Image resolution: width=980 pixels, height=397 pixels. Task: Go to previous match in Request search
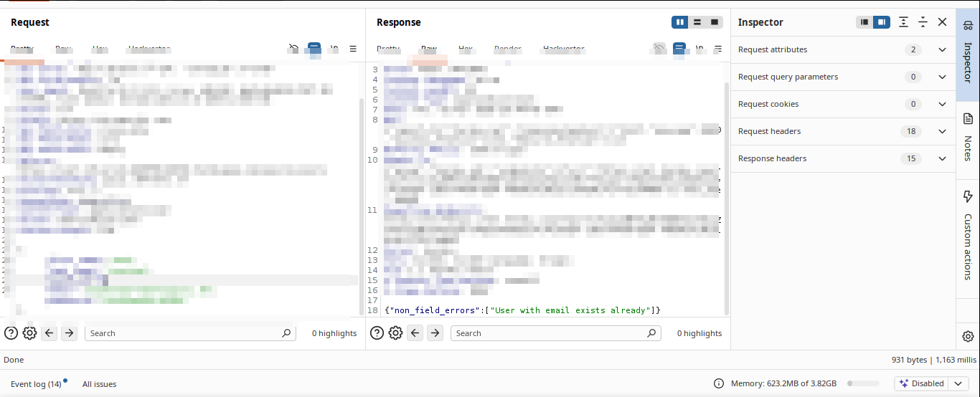[x=49, y=333]
